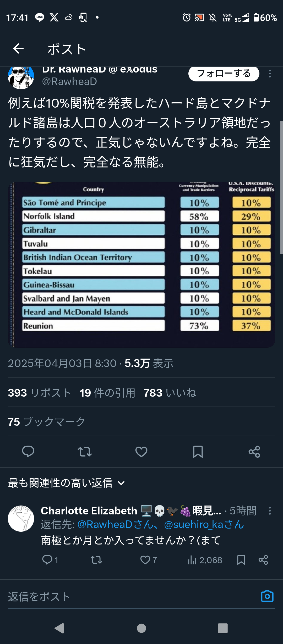
Task: Share the main post via share icon
Action: [254, 452]
